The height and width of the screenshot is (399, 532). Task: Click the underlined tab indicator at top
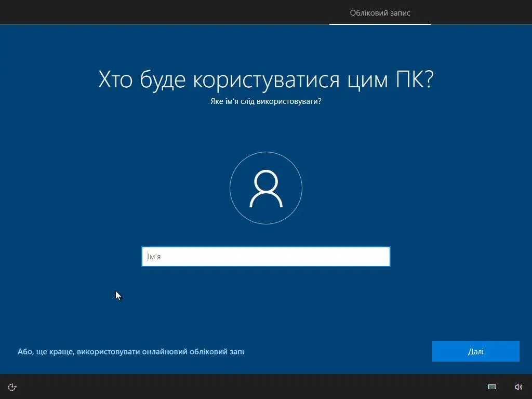click(380, 24)
